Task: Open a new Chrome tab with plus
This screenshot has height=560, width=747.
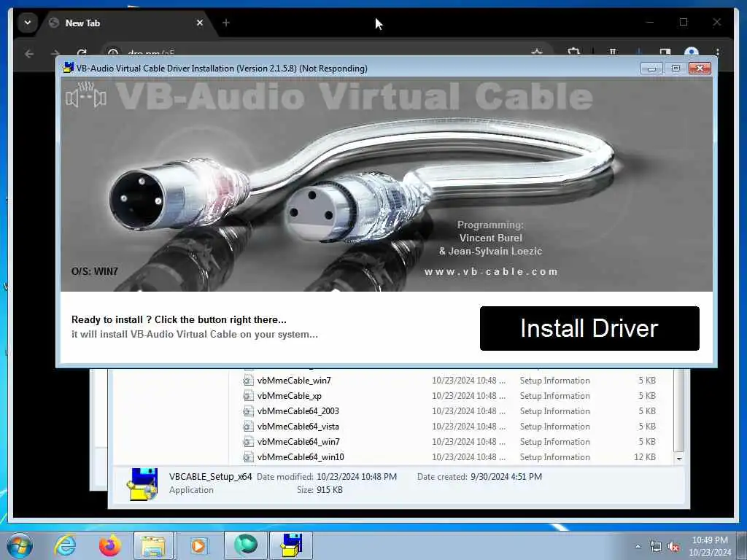Action: coord(226,23)
